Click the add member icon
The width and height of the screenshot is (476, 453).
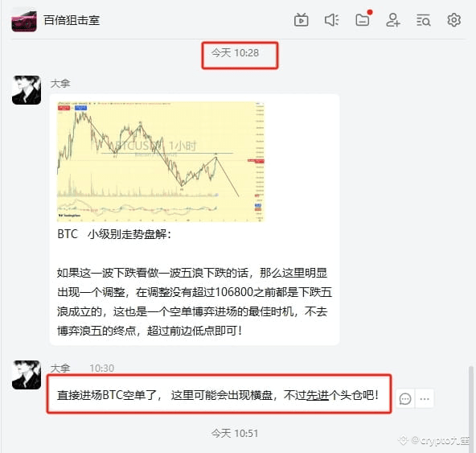click(393, 20)
